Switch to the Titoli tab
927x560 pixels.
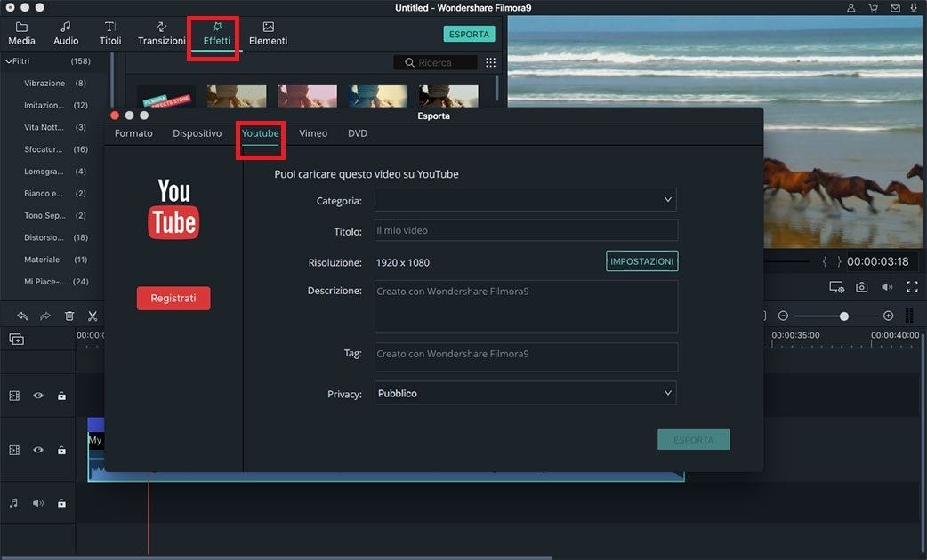pos(110,34)
